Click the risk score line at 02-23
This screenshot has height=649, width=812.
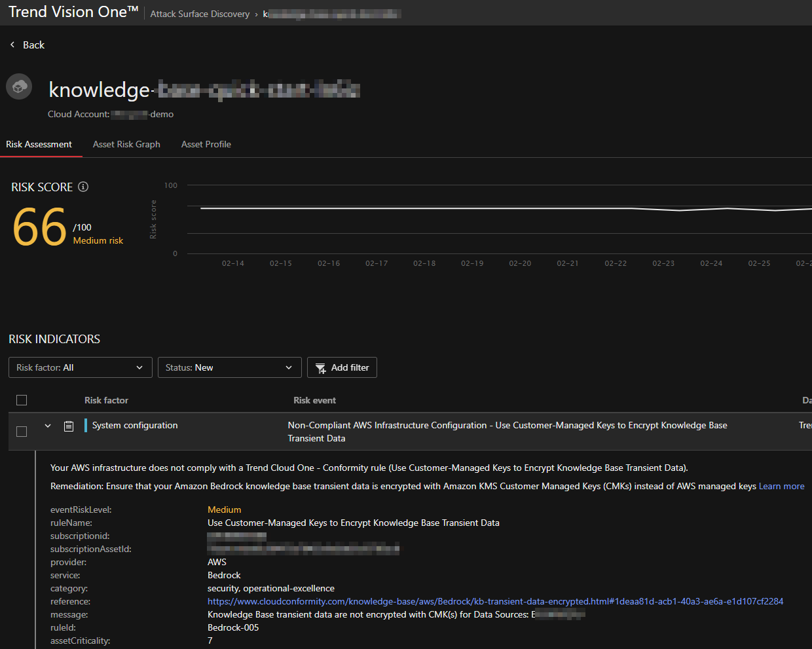[663, 210]
